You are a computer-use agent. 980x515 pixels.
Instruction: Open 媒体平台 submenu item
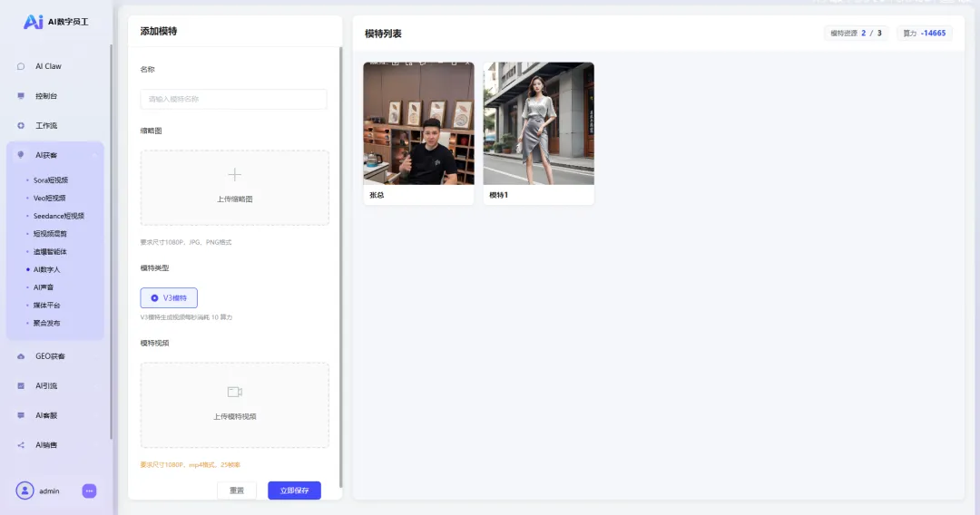point(47,306)
